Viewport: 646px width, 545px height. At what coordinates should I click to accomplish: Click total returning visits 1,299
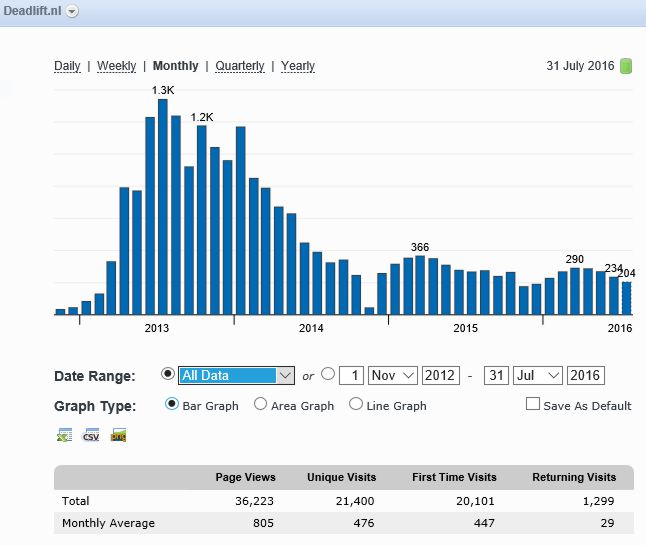[x=598, y=501]
